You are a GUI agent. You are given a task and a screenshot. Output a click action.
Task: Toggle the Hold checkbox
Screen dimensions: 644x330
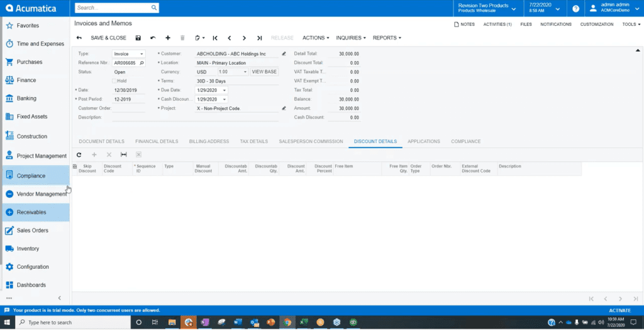(x=114, y=81)
